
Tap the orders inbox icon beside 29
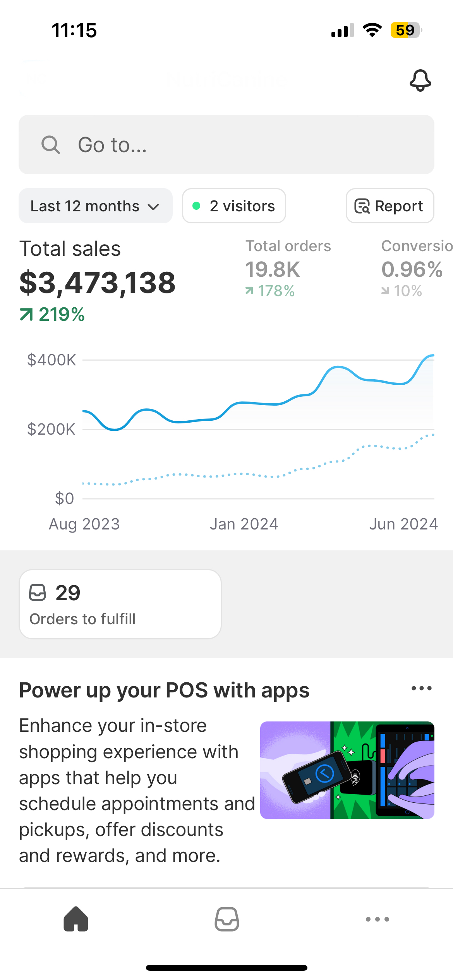click(38, 593)
